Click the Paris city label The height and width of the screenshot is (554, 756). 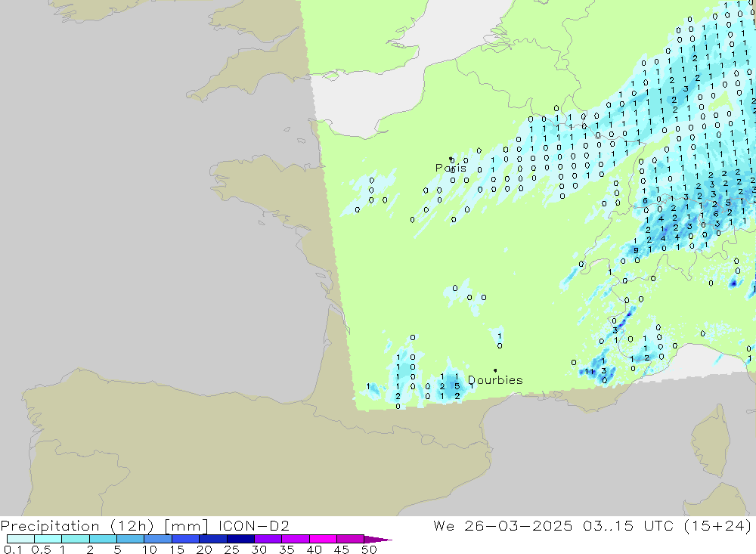click(451, 168)
